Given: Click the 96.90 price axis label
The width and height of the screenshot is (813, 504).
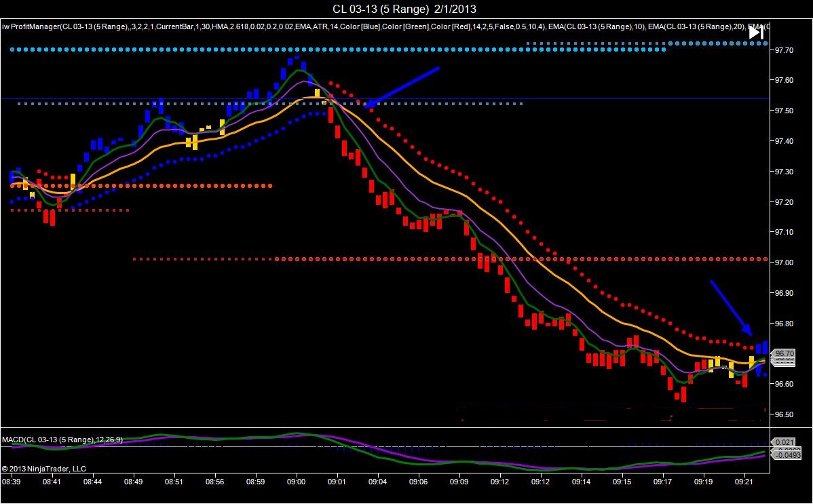Looking at the screenshot, I should [x=784, y=294].
